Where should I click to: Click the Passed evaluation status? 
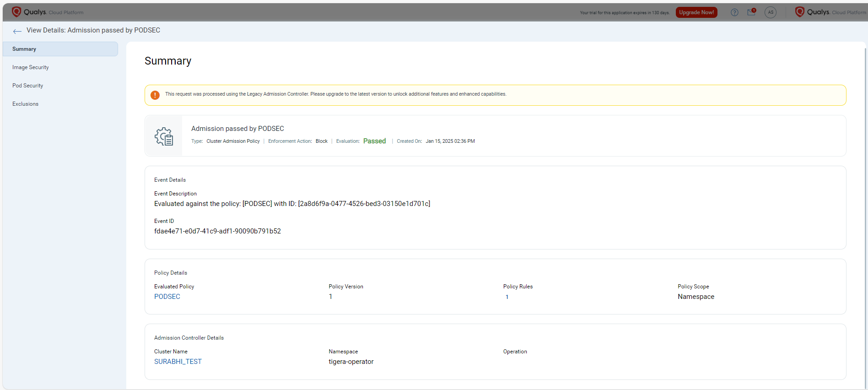(374, 141)
